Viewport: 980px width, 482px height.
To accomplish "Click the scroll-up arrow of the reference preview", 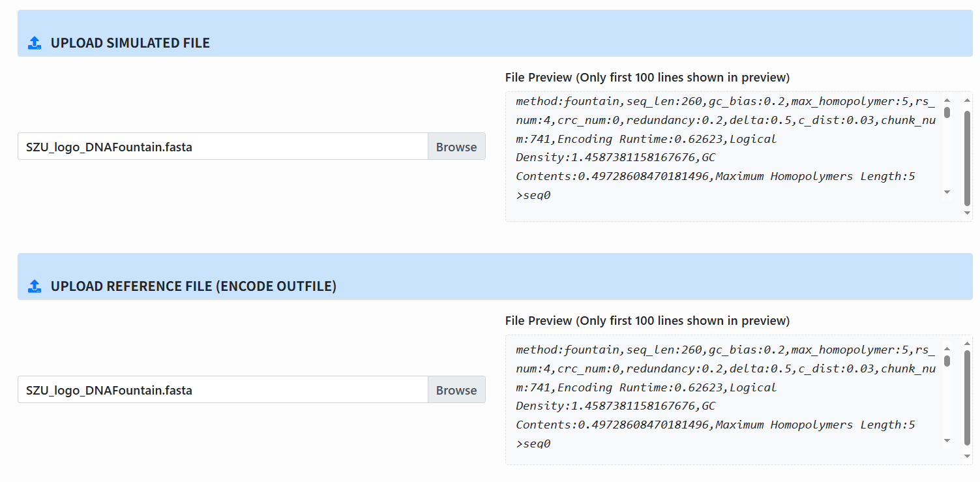I will [x=945, y=350].
